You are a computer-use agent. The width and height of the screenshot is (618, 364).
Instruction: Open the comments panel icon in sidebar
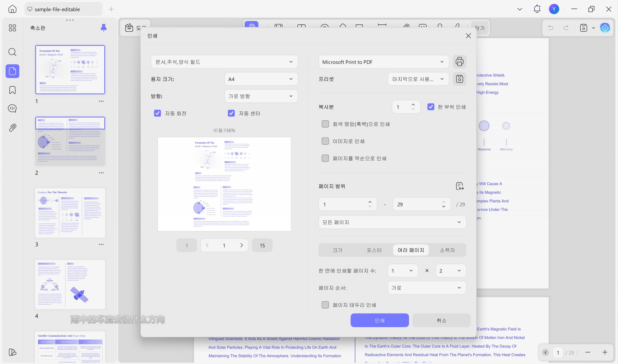click(12, 108)
